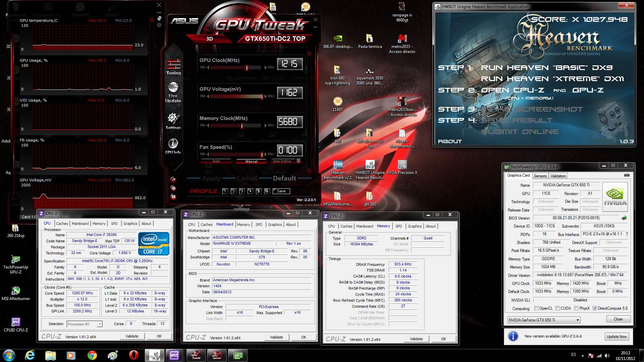Click the Memory Clock Max arrow
This screenshot has height=362, width=644.
point(266,125)
